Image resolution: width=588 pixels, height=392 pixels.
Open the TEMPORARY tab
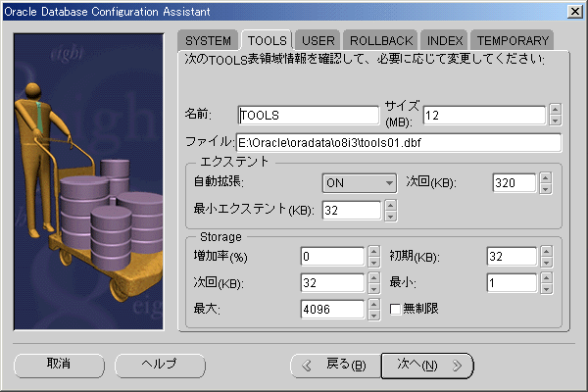click(512, 40)
